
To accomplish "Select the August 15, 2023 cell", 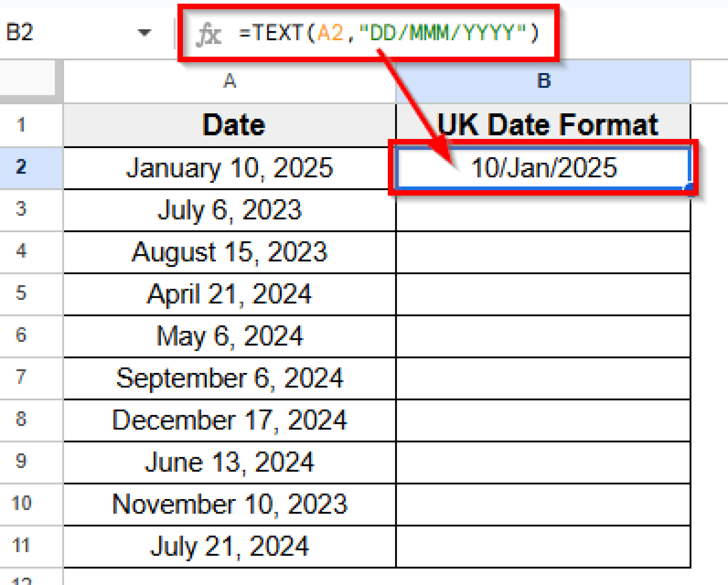I will pyautogui.click(x=229, y=252).
